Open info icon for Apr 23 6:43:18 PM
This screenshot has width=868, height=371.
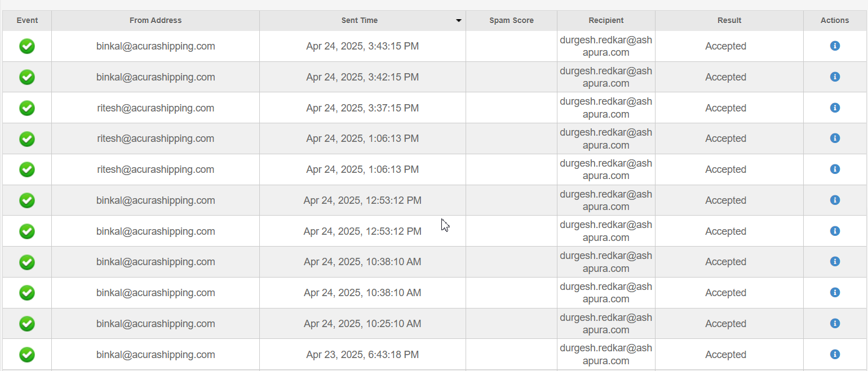coord(835,354)
